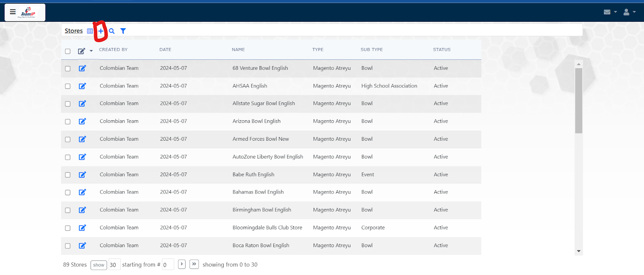Image resolution: width=644 pixels, height=275 pixels.
Task: Click the TeamIP logo
Action: (x=28, y=12)
